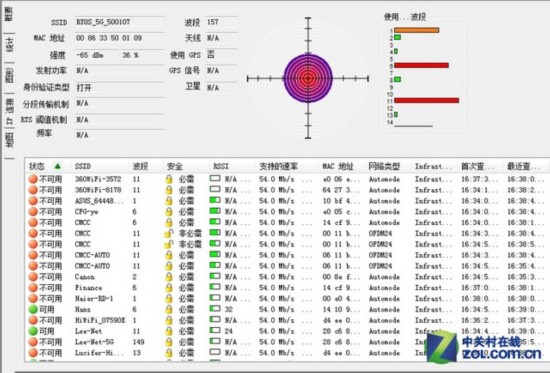This screenshot has width=550, height=373.
Task: Click the orange status icon for 360WiFi-3572
Action: pos(33,179)
